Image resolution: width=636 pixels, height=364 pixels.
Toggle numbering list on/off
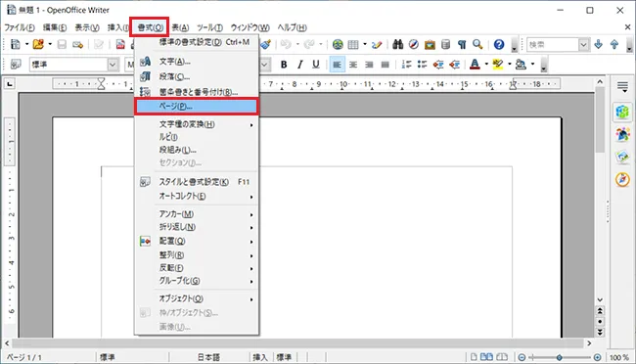point(406,65)
